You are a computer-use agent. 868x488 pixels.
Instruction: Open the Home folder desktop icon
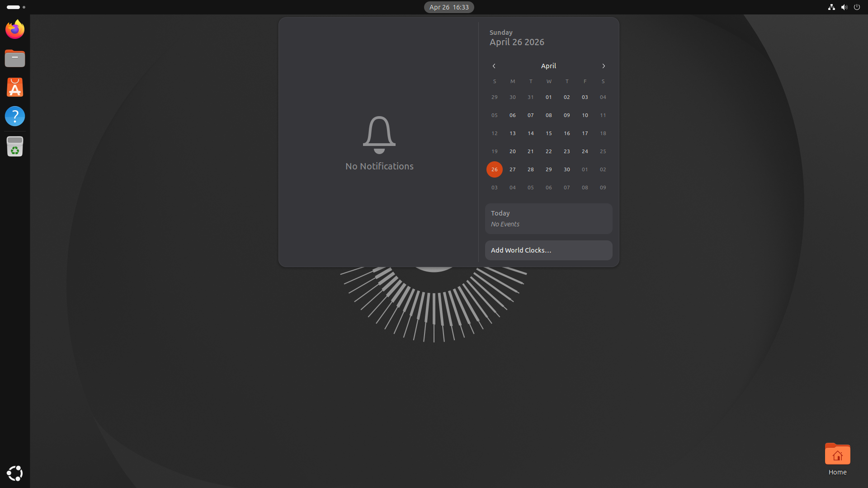coord(837,459)
